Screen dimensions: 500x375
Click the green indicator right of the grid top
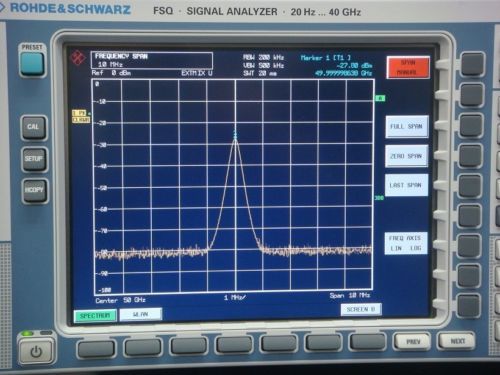[380, 98]
